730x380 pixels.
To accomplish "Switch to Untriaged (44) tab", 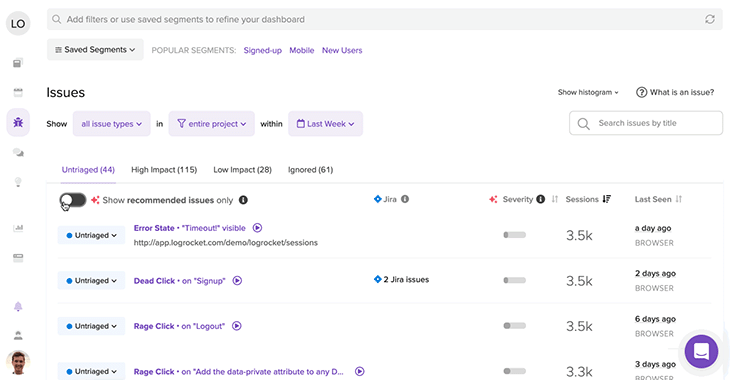I will (x=88, y=170).
